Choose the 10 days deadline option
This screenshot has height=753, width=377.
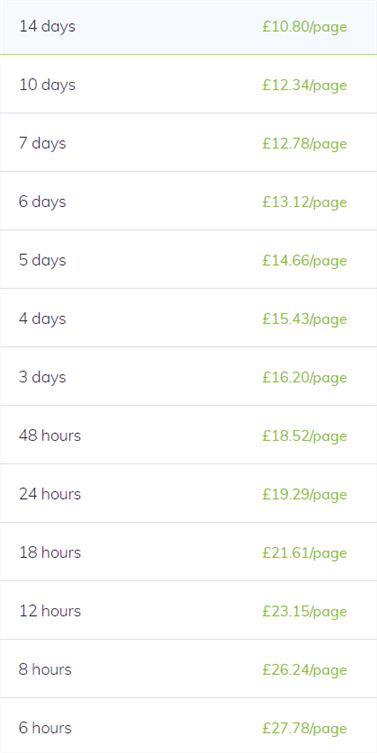pyautogui.click(x=188, y=84)
